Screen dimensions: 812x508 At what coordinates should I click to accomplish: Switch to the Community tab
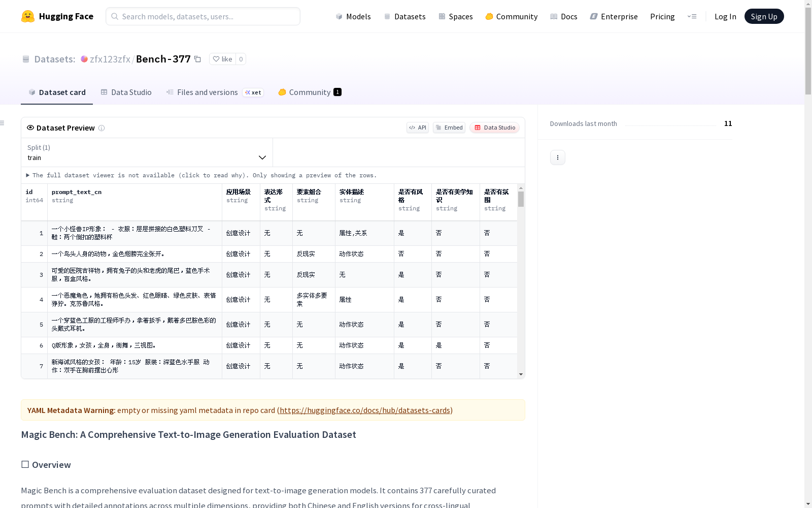click(310, 92)
